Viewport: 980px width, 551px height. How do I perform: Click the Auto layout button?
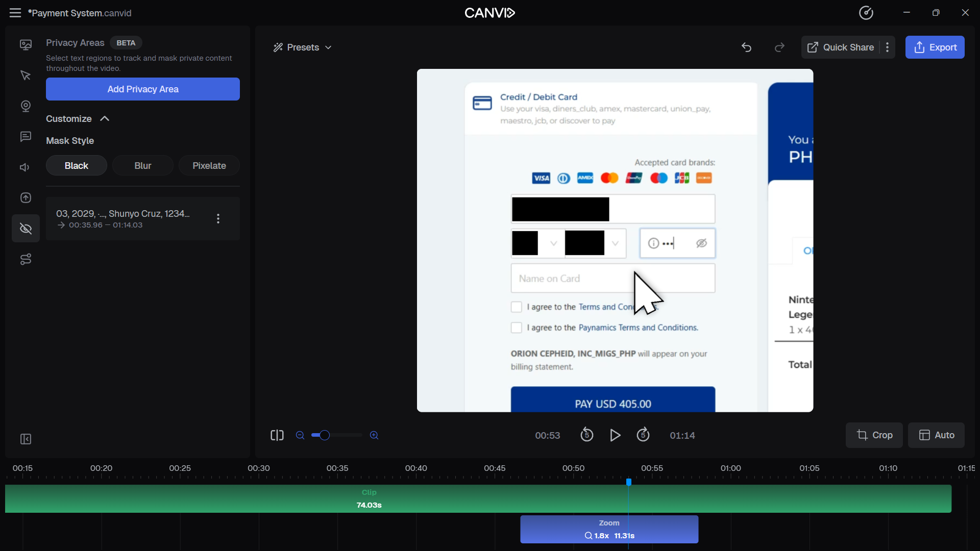[937, 435]
